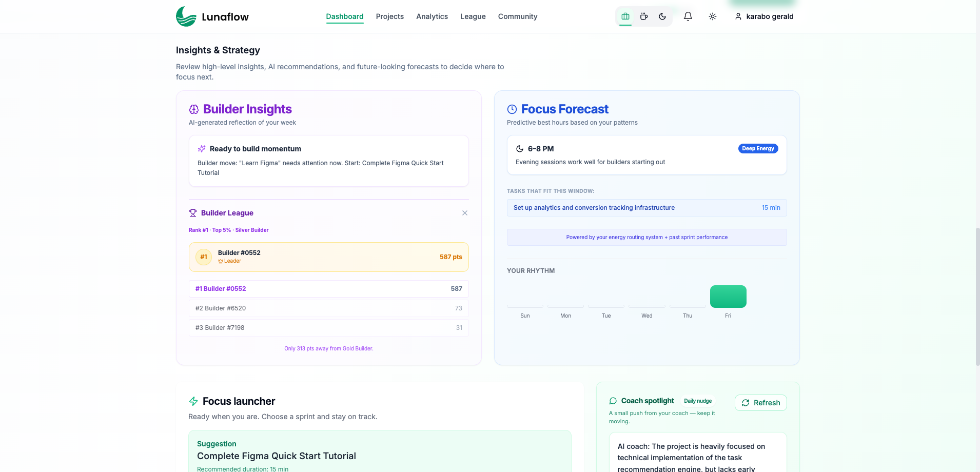Click the brain icon beside Builder Insights
980x472 pixels.
point(193,109)
